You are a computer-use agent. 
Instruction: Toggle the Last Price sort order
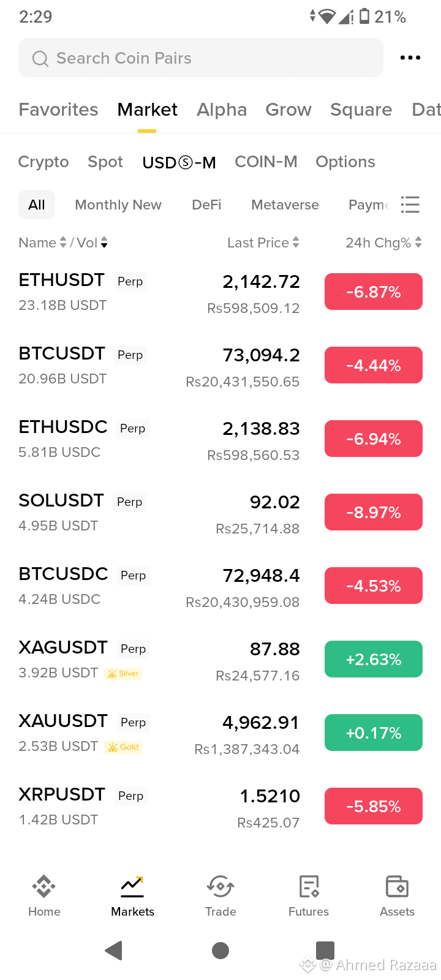263,243
